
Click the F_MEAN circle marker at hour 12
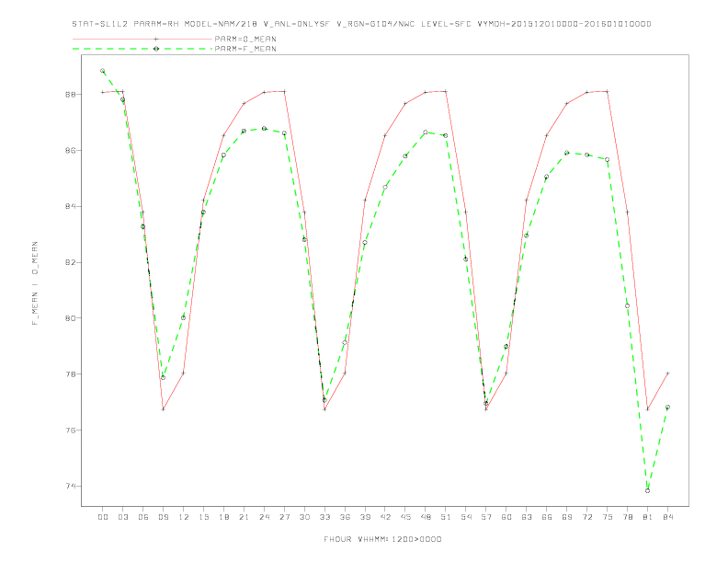(184, 317)
